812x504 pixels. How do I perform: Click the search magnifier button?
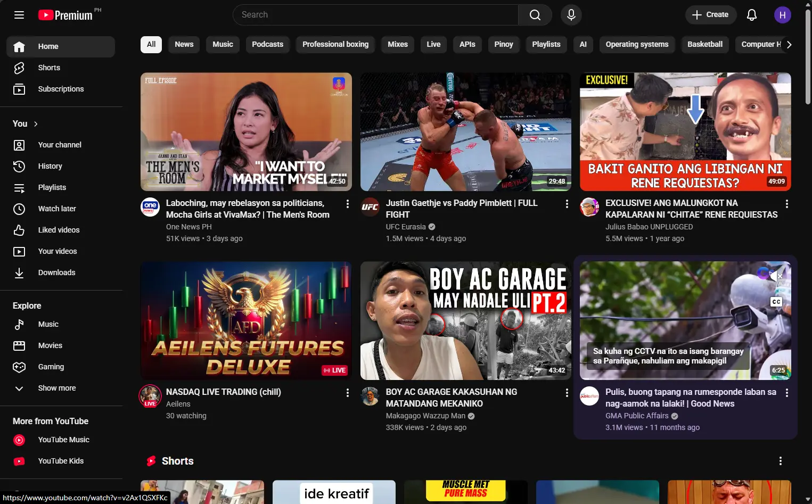tap(535, 15)
